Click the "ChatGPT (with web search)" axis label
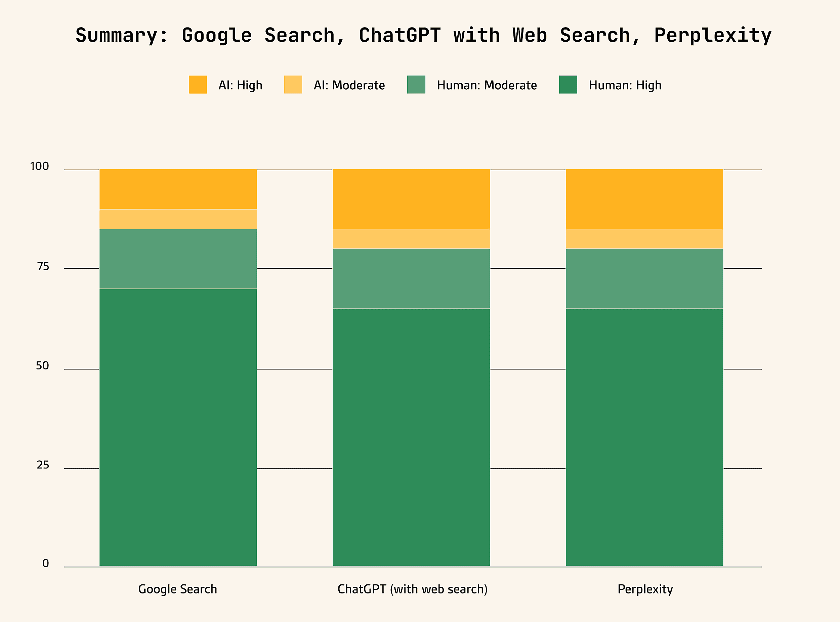 click(x=413, y=589)
